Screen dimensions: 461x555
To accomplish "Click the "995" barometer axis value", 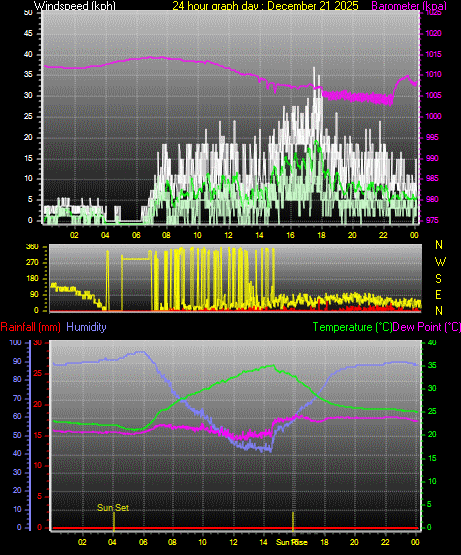I will 432,137.
